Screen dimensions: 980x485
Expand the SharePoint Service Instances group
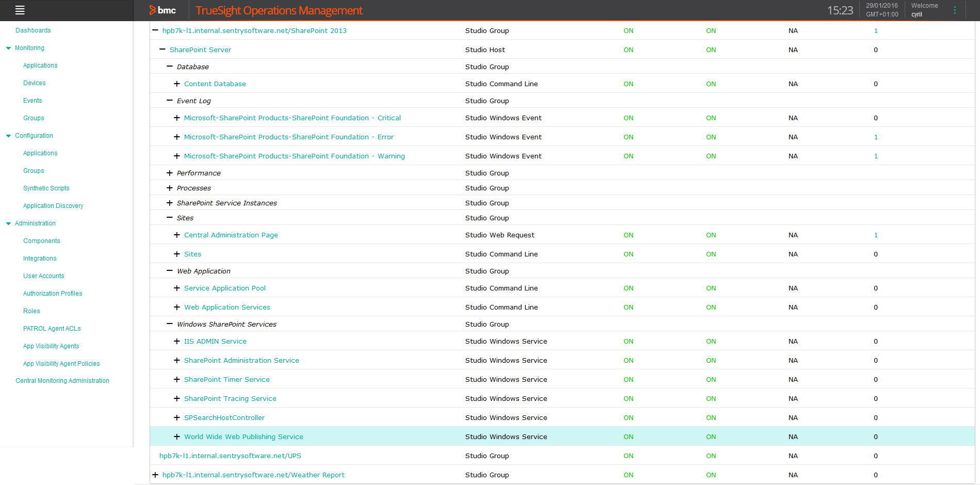(x=170, y=203)
